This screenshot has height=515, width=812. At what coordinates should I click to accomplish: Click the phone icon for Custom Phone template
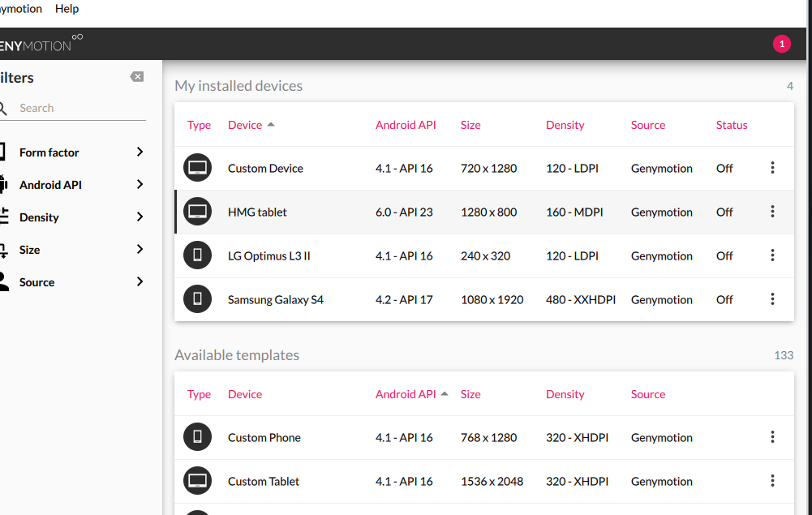click(x=197, y=437)
